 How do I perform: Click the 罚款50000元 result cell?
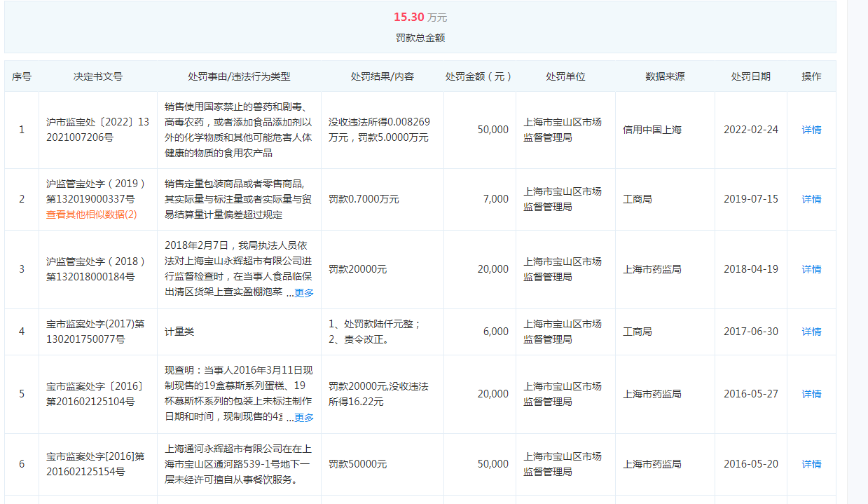(358, 464)
